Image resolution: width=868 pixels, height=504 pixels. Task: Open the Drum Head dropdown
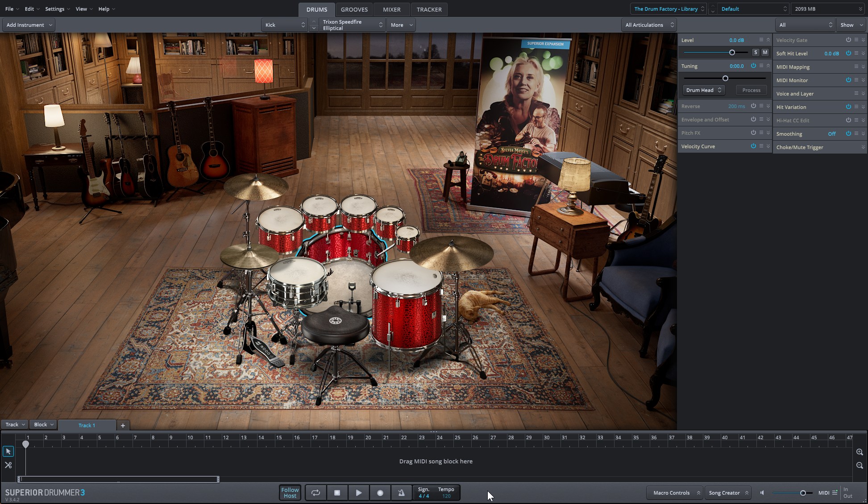pyautogui.click(x=703, y=90)
